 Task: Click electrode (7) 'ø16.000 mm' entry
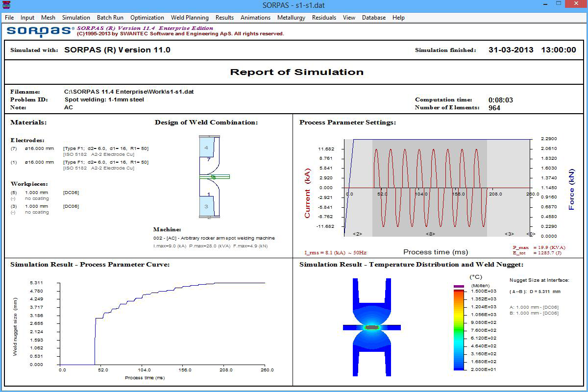click(x=39, y=148)
